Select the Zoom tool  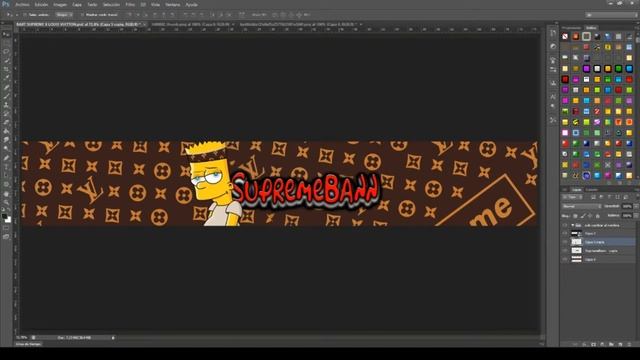pos(6,202)
